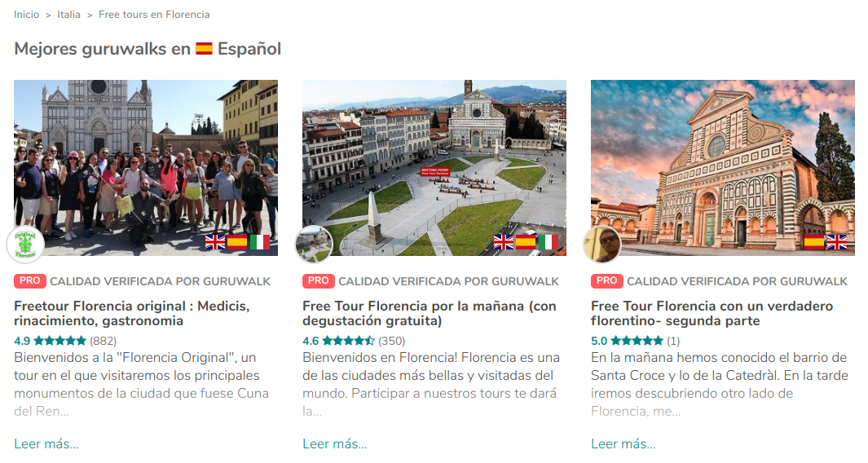Click the UK flag on the first tour image

tap(215, 242)
